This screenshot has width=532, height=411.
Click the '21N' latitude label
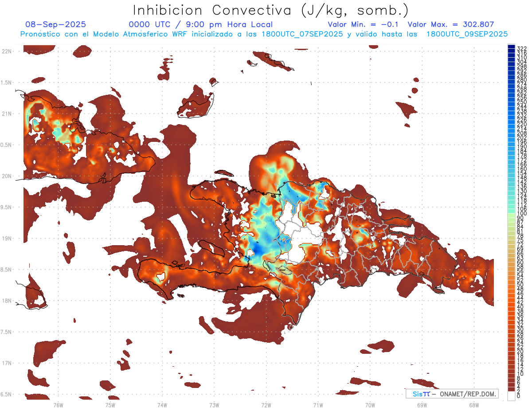click(x=6, y=114)
